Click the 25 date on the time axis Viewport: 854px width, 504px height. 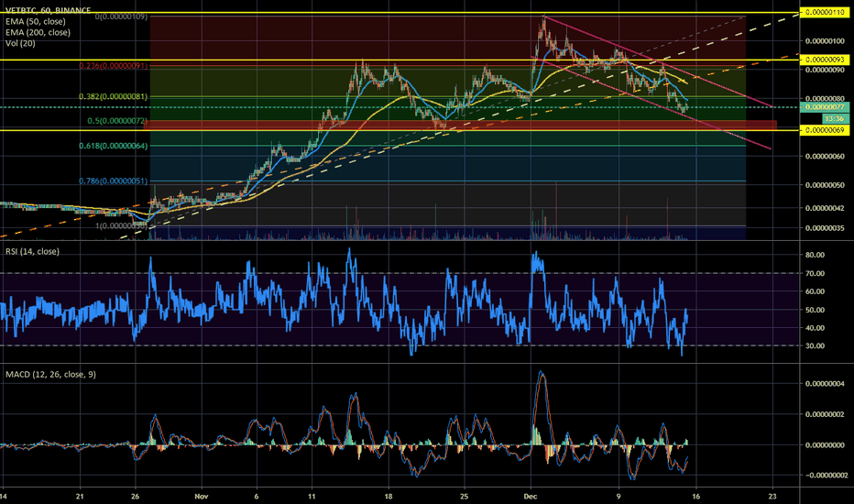click(465, 497)
